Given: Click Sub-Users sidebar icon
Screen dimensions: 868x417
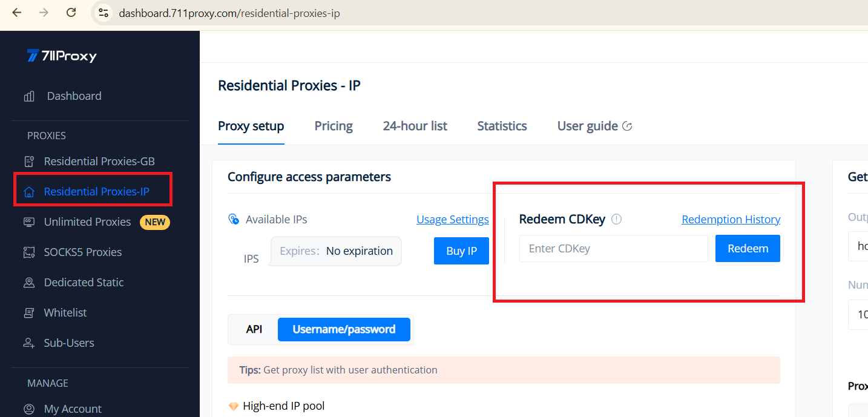Looking at the screenshot, I should coord(28,343).
